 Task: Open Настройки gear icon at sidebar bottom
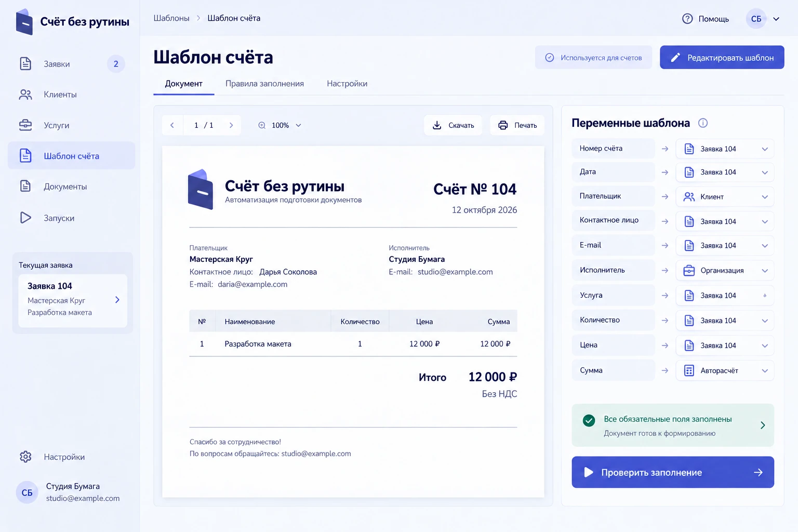(x=25, y=457)
